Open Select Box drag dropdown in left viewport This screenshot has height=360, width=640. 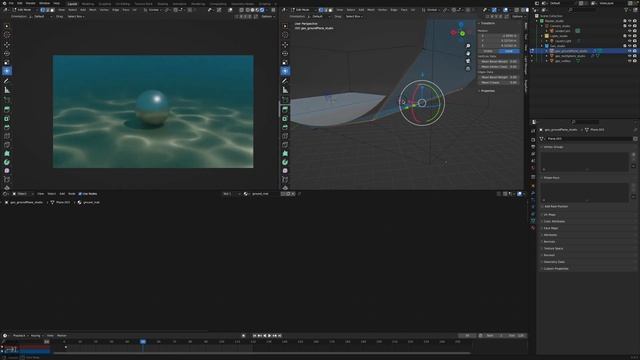click(x=76, y=17)
